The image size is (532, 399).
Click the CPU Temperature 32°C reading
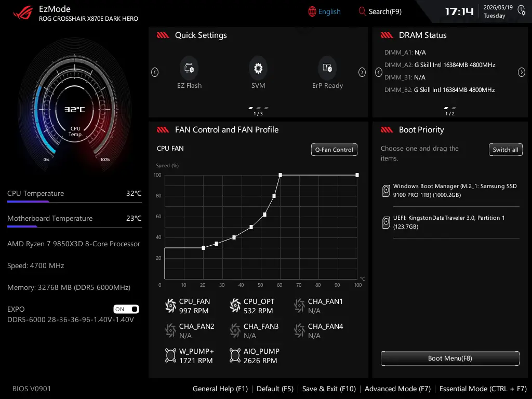pyautogui.click(x=134, y=193)
